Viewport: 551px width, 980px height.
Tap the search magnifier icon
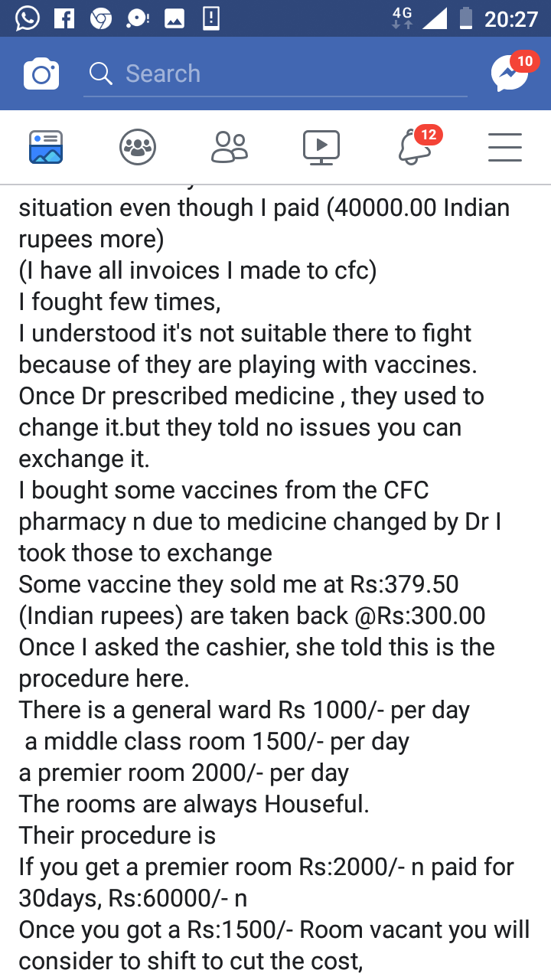pyautogui.click(x=100, y=73)
